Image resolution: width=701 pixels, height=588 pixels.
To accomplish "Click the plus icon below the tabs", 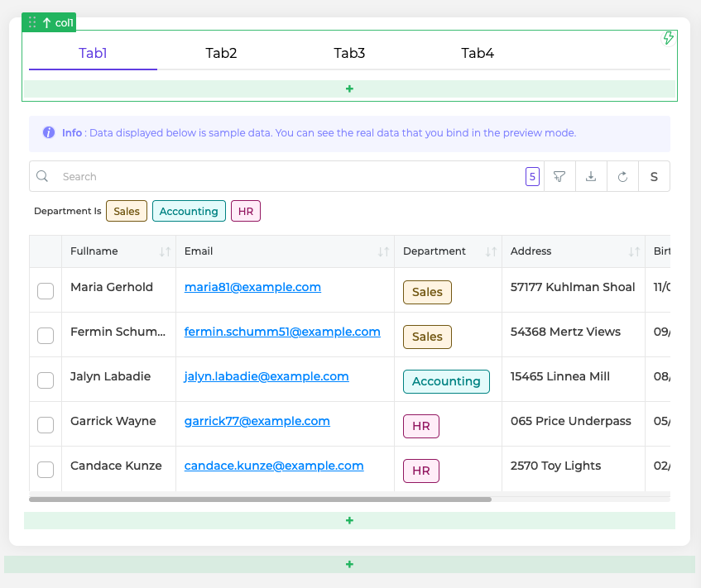I will pyautogui.click(x=349, y=88).
